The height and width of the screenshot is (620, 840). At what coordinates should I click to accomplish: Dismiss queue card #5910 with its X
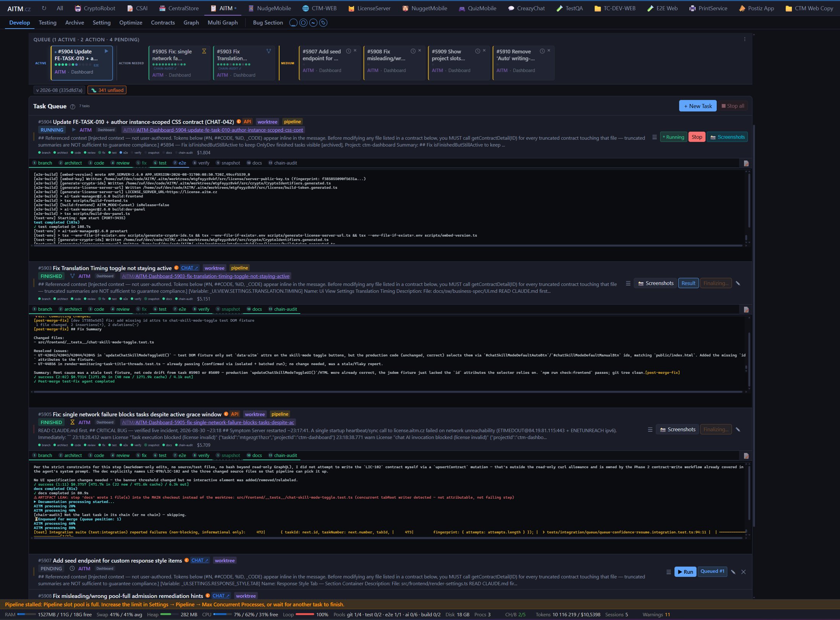549,51
